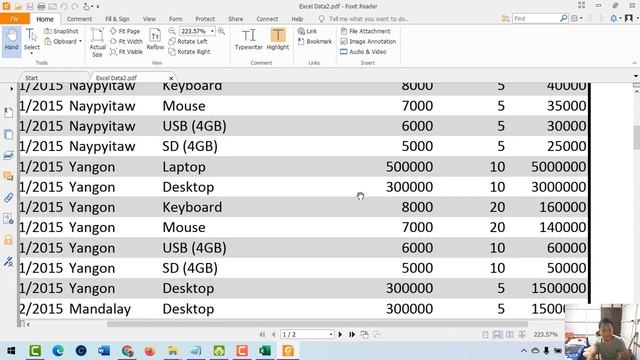Insert an Image Annotation
This screenshot has height=360, width=640.
tap(368, 41)
